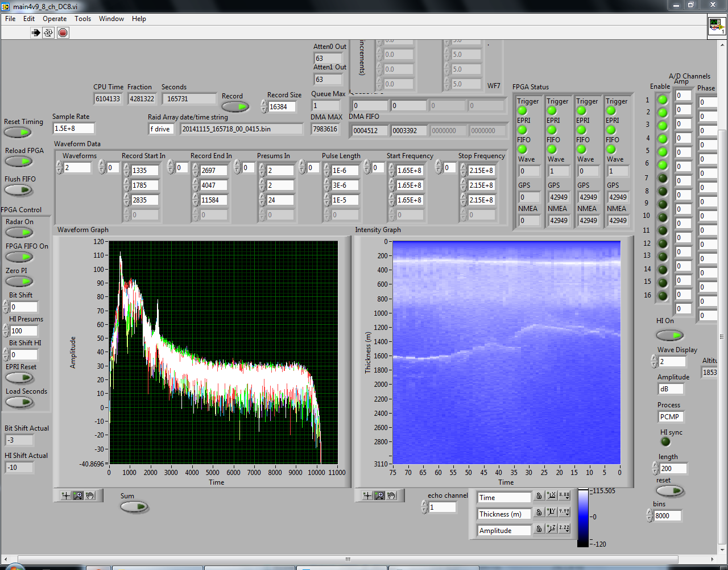Open the Z.ZZ format dropdown for Amplitude
The height and width of the screenshot is (570, 728).
[x=564, y=529]
